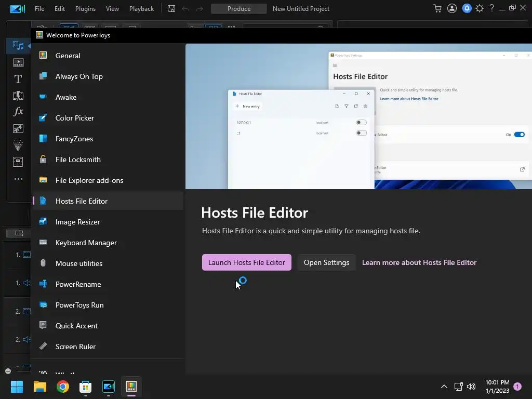Open the PowerDirector Media Room icon
The width and height of the screenshot is (532, 399).
tap(18, 45)
